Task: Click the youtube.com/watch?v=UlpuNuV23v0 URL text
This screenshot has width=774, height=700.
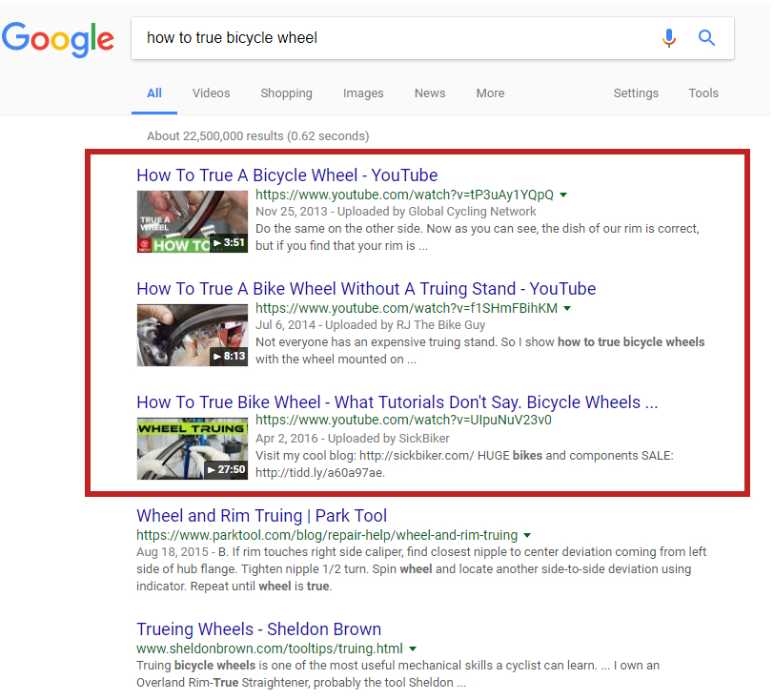Action: (x=403, y=421)
